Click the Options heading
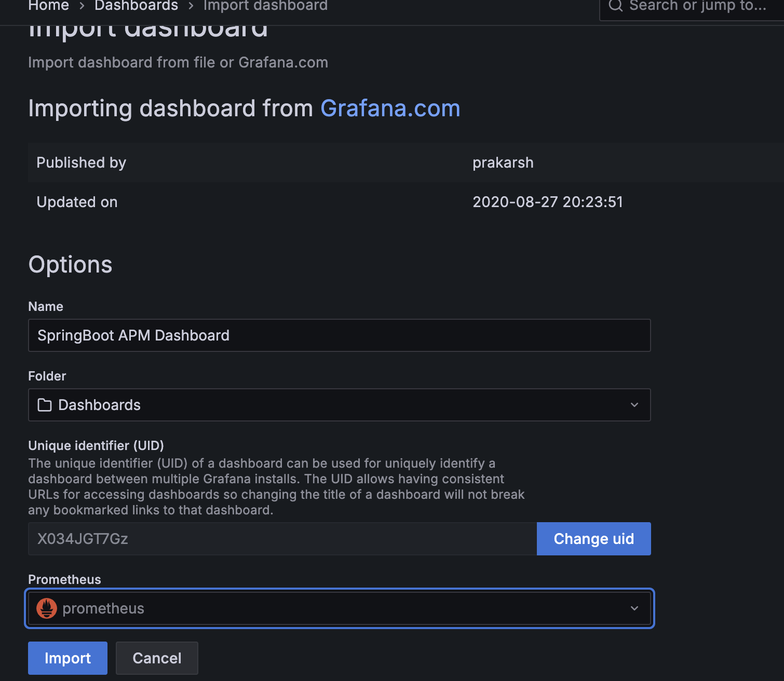 (70, 265)
